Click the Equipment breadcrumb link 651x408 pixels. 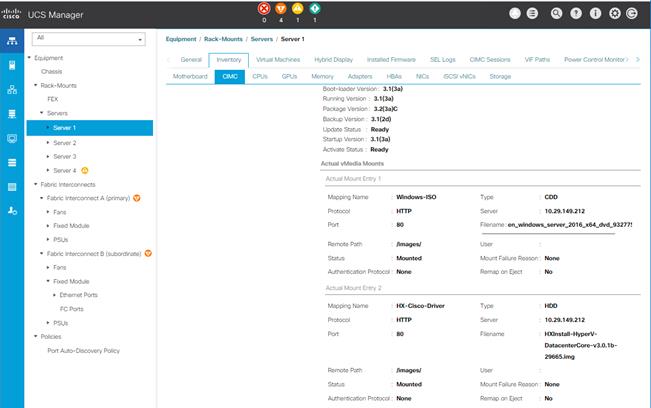tap(181, 39)
